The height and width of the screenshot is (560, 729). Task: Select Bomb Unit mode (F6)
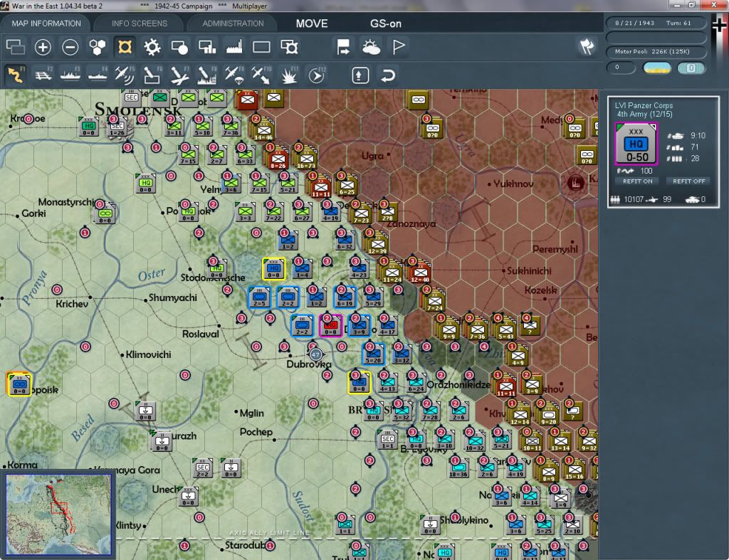pyautogui.click(x=152, y=75)
